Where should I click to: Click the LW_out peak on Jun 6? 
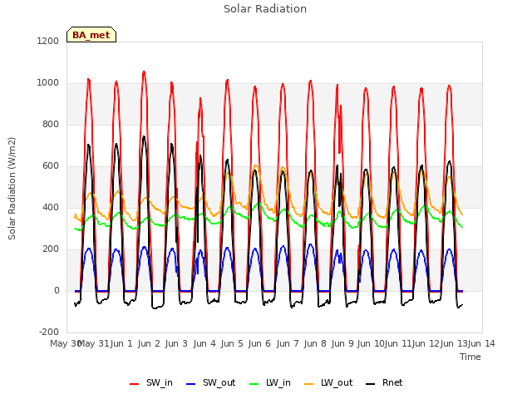coord(255,165)
